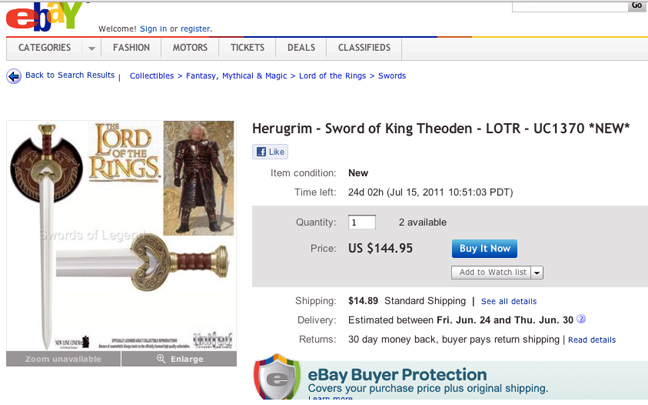The image size is (648, 405).
Task: Click the Add to Watch list button
Action: 492,272
